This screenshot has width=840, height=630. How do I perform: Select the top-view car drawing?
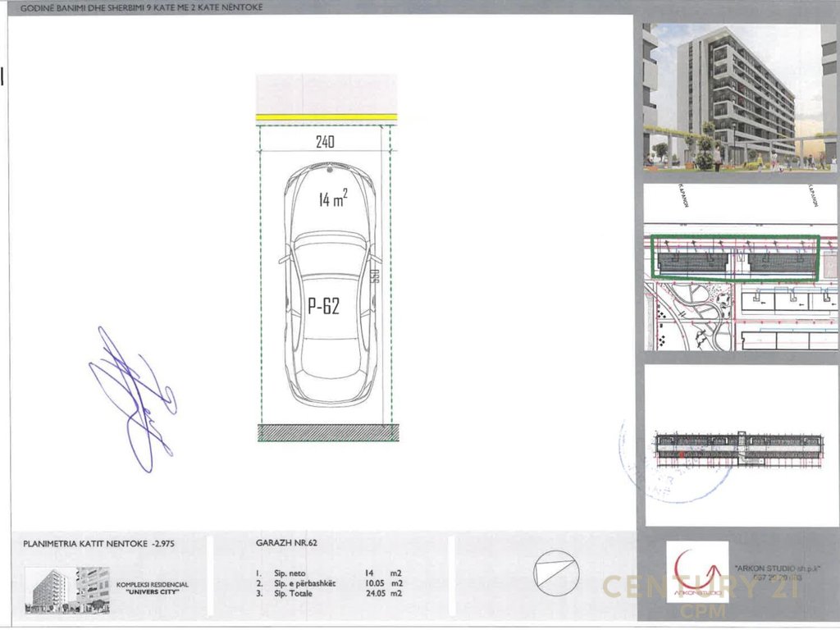(326, 283)
